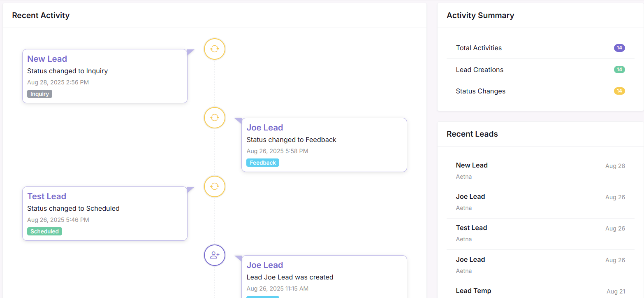Click the sync icon next to Feedback activity
The image size is (644, 298).
[215, 118]
